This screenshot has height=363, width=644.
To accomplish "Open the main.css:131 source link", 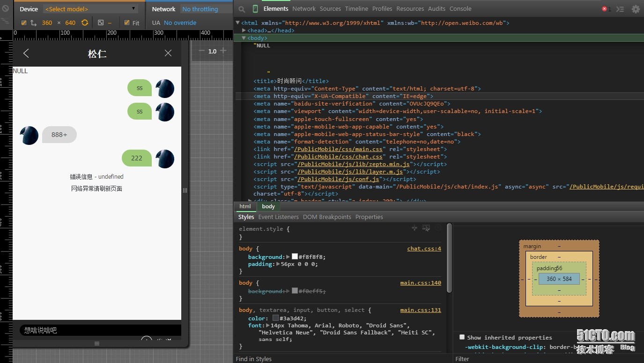I will [x=421, y=310].
